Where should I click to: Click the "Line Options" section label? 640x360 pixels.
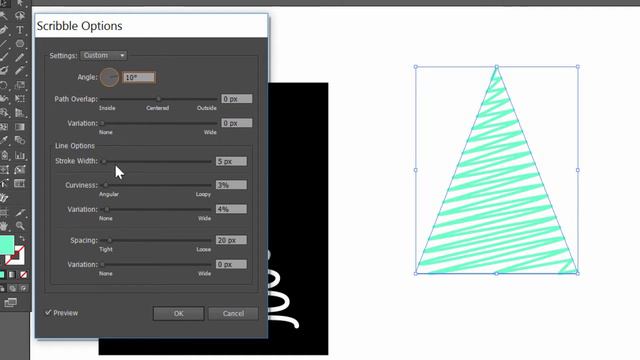click(75, 146)
